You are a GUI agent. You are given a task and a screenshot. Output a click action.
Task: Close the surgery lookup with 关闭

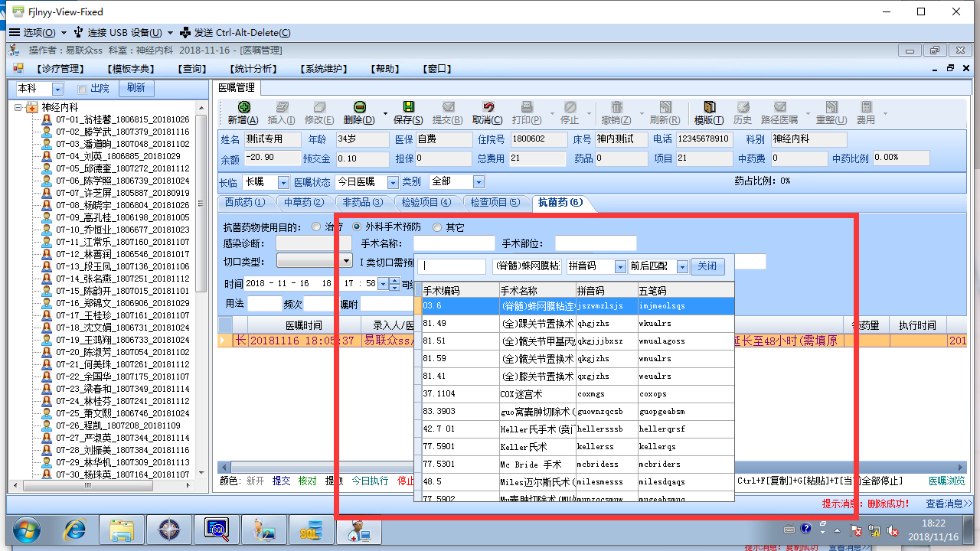[x=707, y=266]
